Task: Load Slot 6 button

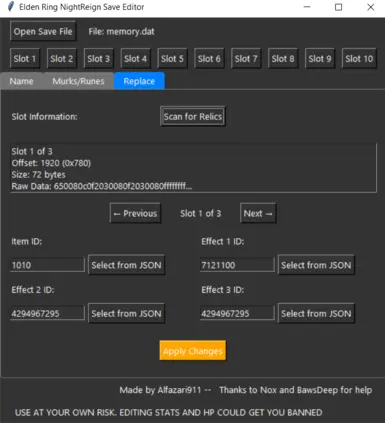Action: pyautogui.click(x=209, y=59)
